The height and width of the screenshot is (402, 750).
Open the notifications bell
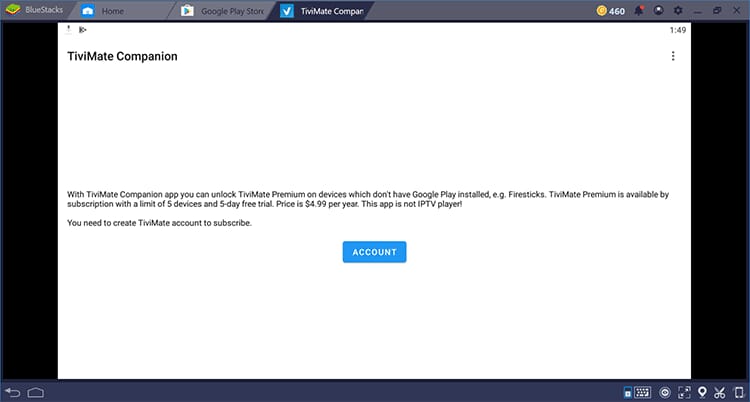pos(637,11)
